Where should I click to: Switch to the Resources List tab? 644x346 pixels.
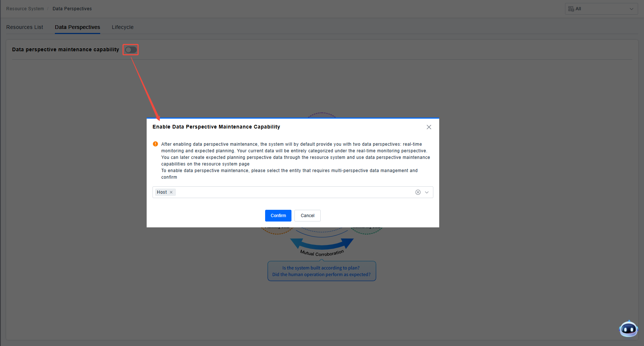(x=25, y=27)
